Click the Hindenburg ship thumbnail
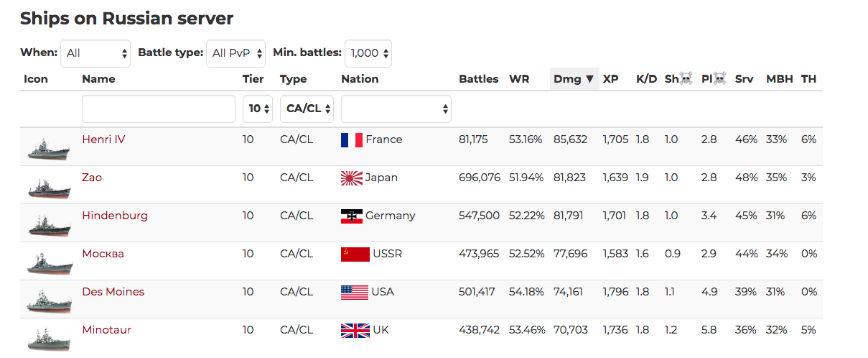Viewport: 868px width, 358px height. tap(49, 224)
